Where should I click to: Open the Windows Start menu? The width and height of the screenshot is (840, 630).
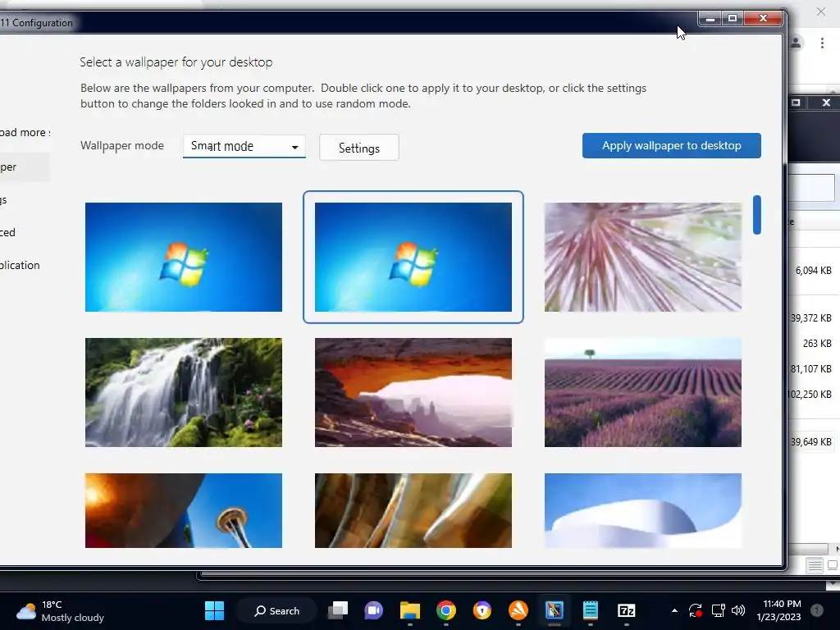(214, 610)
